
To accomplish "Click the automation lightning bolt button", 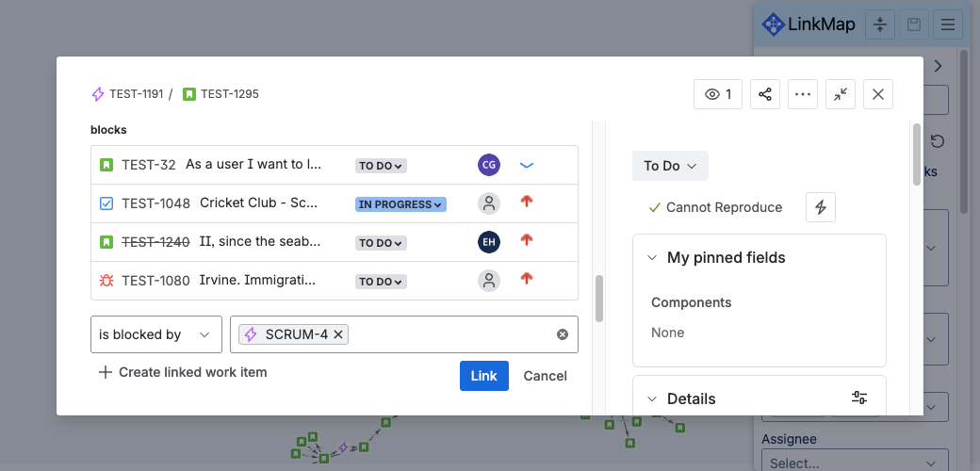I will click(x=820, y=207).
